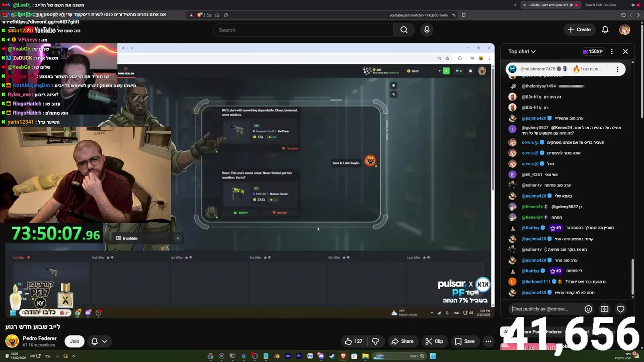Viewport: 644px width, 362px height.
Task: Bookmark star in inner browser window
Action: pyautogui.click(x=447, y=58)
